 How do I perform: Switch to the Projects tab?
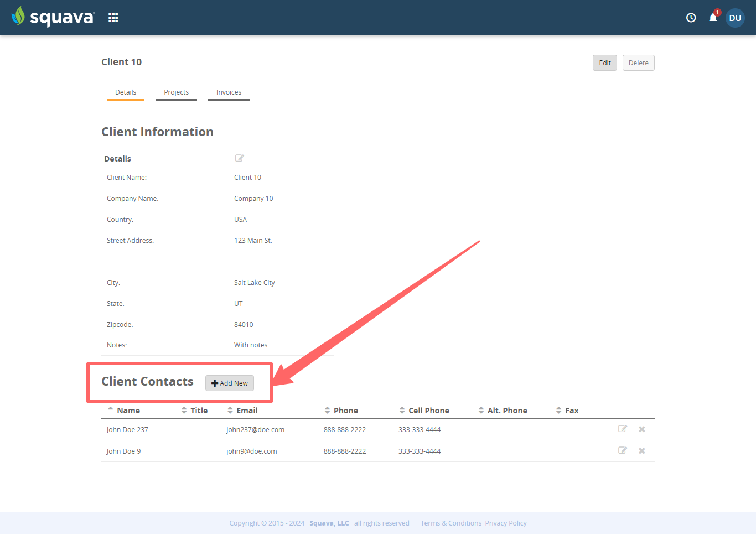pos(176,92)
